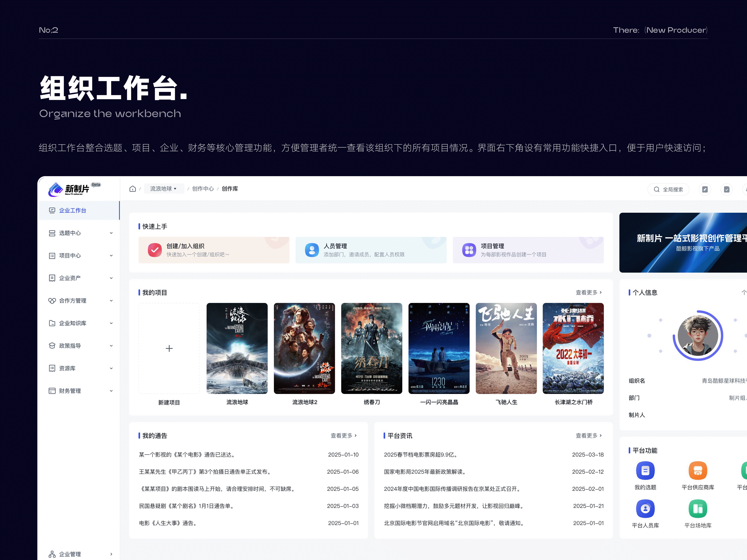Open the 一闪一闪亮晶晶 poster thumbnail
747x560 pixels.
tap(439, 348)
